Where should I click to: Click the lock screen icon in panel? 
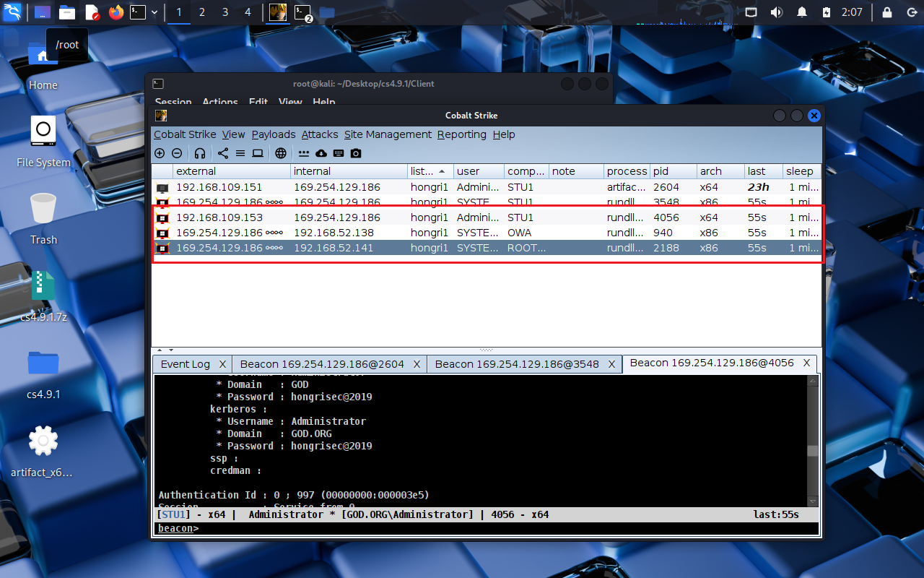click(x=887, y=12)
